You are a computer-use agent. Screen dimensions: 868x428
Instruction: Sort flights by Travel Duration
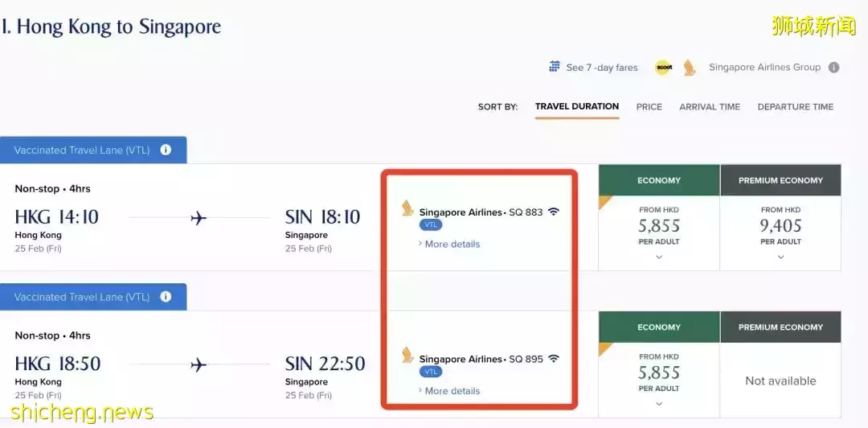(577, 106)
